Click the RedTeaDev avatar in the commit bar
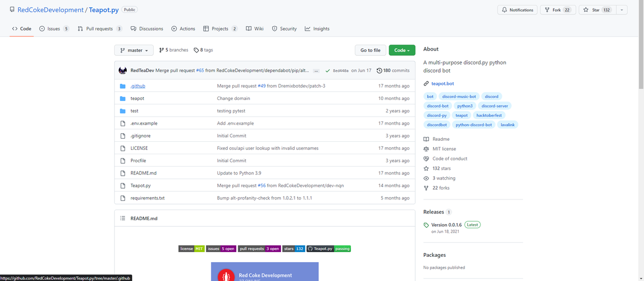Image resolution: width=644 pixels, height=281 pixels. (x=122, y=70)
